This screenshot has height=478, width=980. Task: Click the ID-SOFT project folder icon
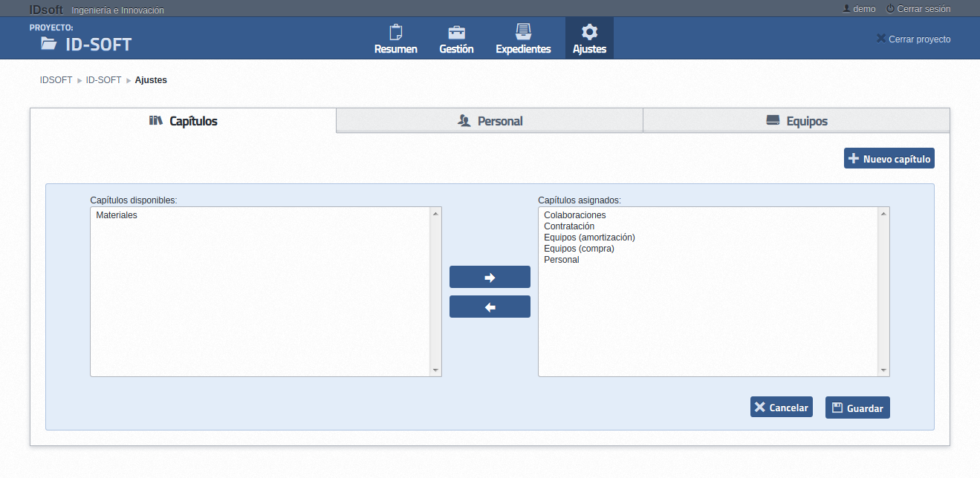pos(49,44)
